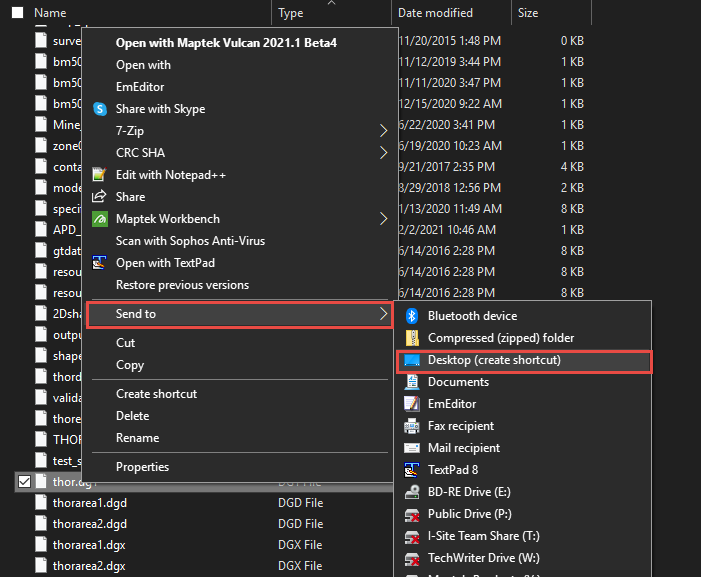Click the Fax recipient icon
Screen dimensions: 701x577
point(412,426)
